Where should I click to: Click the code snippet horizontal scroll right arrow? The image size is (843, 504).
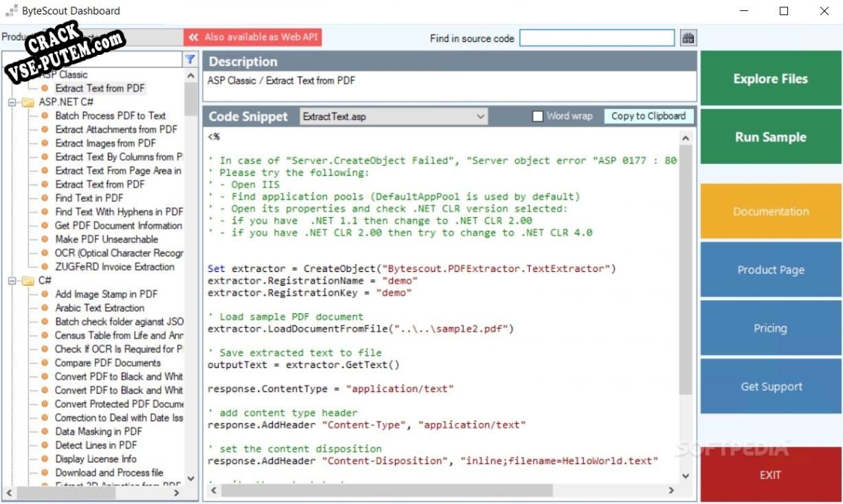(671, 490)
